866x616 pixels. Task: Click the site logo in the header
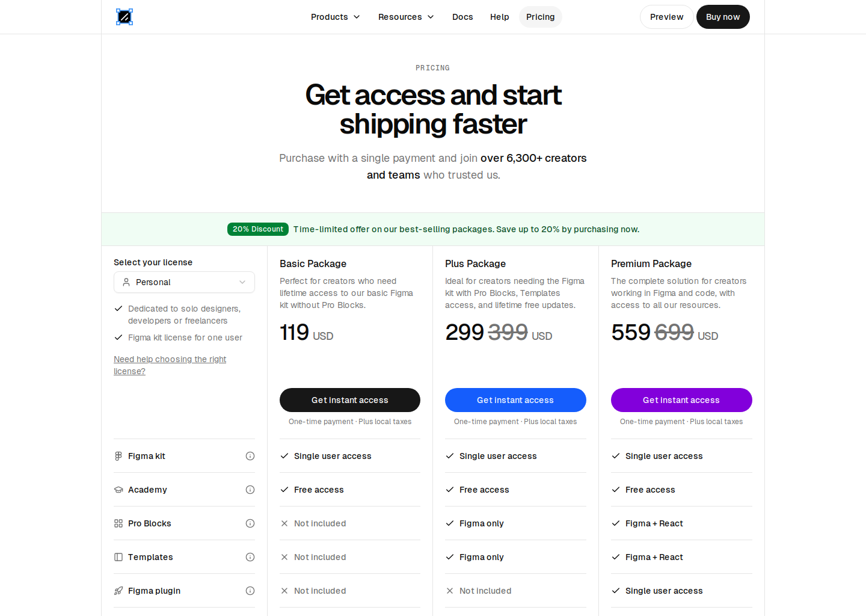point(124,17)
